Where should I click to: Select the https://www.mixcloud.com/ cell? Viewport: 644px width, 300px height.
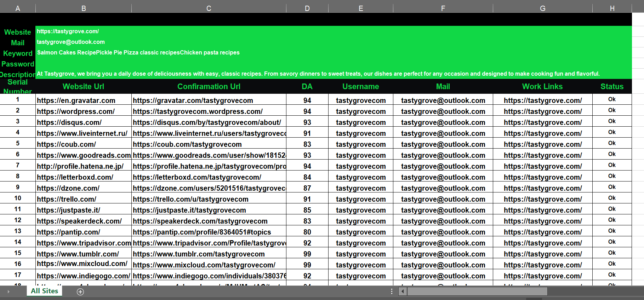click(x=84, y=264)
